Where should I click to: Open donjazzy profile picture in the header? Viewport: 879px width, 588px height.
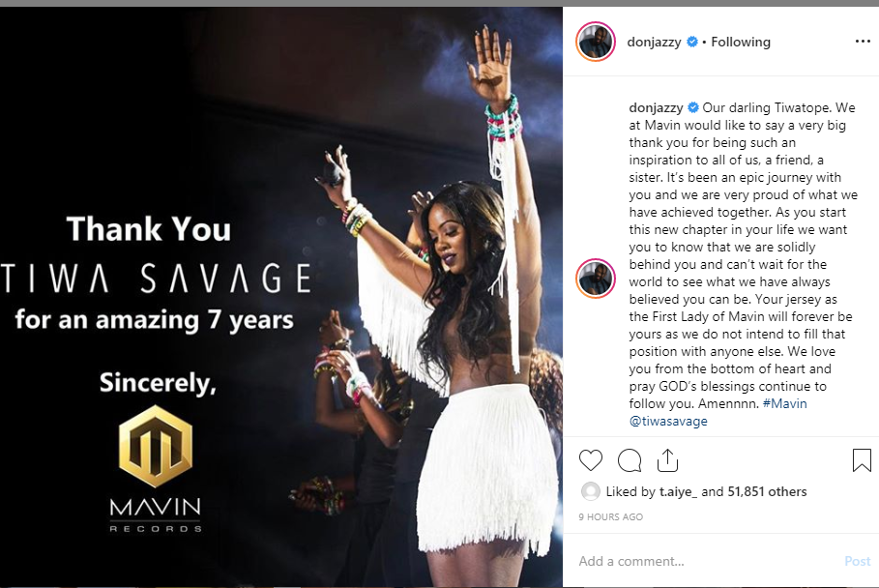(x=596, y=42)
